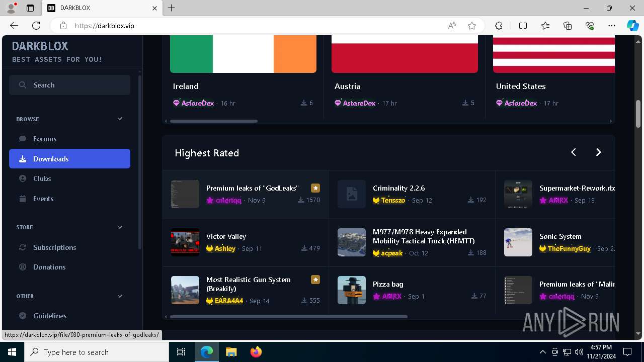Click featured star badge on Breakify
Viewport: 644px width, 362px height.
[x=315, y=280]
